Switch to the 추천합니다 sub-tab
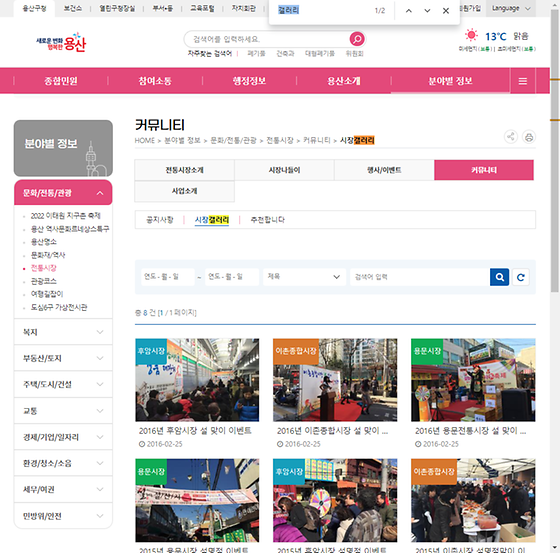Image resolution: width=560 pixels, height=553 pixels. (x=268, y=220)
